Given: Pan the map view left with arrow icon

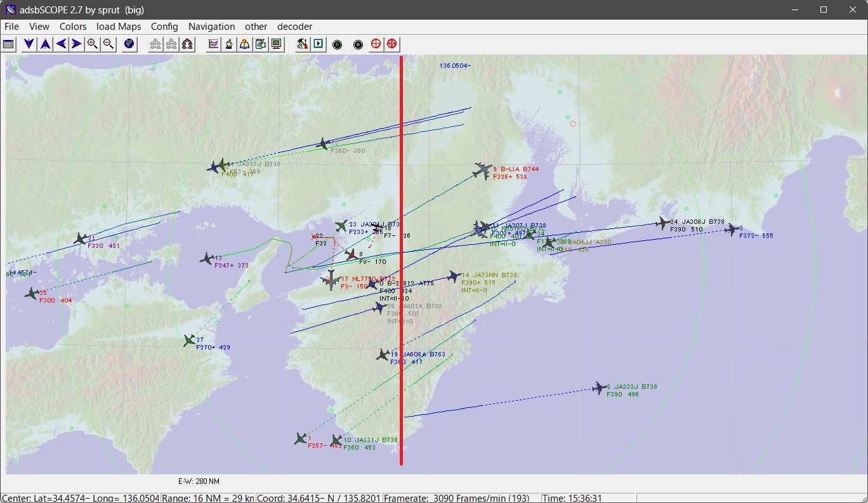Looking at the screenshot, I should coord(60,44).
